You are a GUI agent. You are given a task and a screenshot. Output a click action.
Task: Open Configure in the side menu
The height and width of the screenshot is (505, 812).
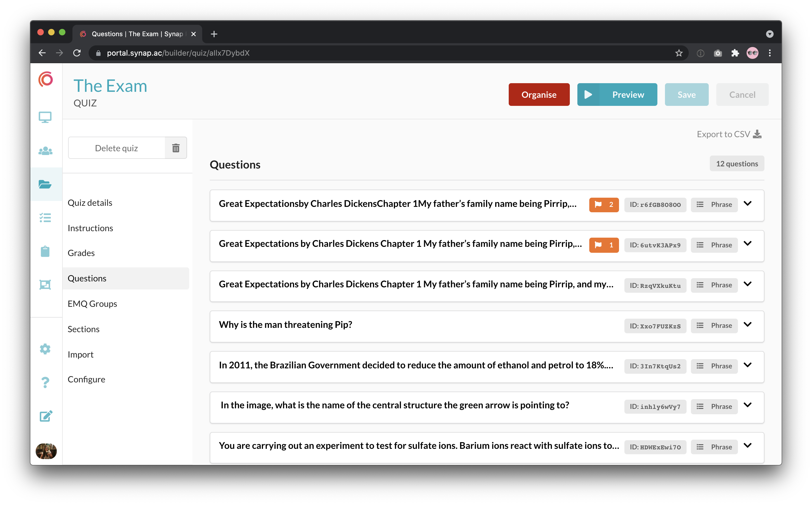[x=86, y=379]
